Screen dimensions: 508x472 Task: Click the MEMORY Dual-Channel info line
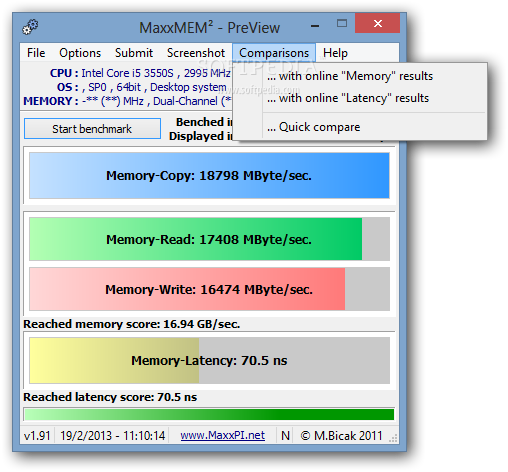click(x=127, y=101)
